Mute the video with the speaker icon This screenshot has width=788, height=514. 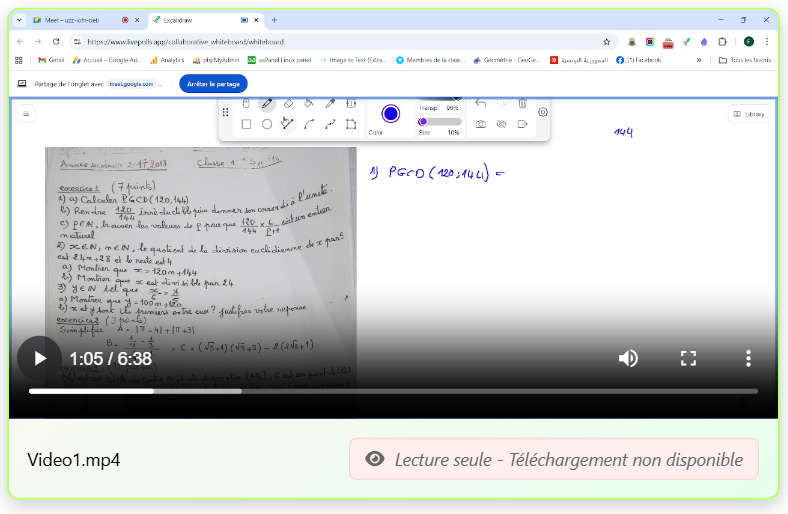(628, 358)
